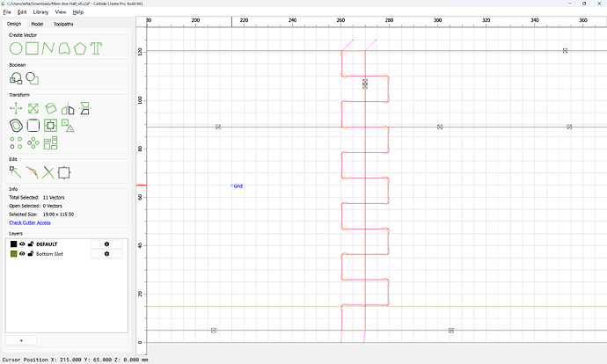This screenshot has height=364, width=607.
Task: Click the Cursor Position status bar text
Action: [x=75, y=360]
